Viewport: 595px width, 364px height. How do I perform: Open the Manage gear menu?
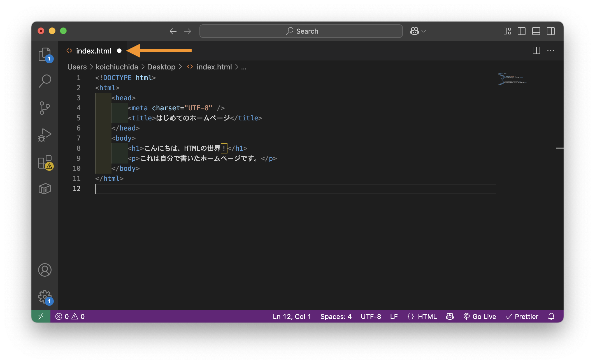[x=45, y=297]
